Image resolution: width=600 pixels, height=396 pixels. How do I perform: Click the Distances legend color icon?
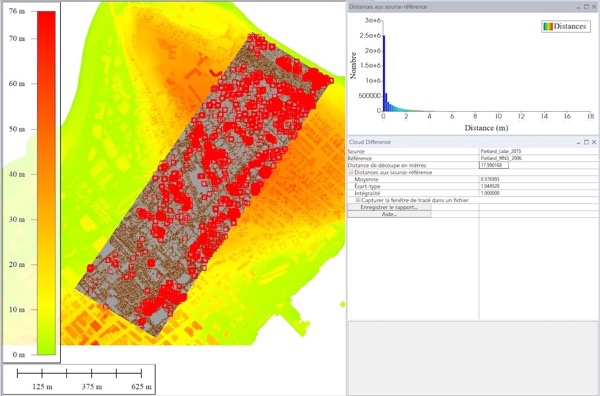[x=548, y=26]
